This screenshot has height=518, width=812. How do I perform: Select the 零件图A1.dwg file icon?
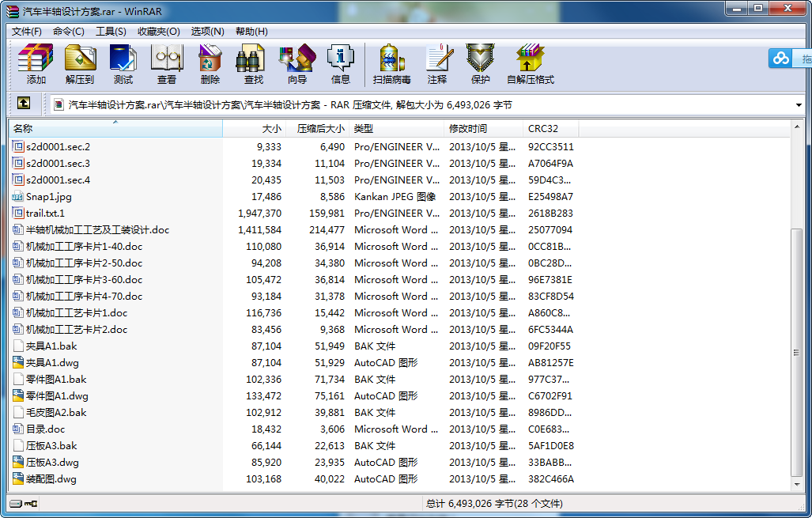(18, 395)
